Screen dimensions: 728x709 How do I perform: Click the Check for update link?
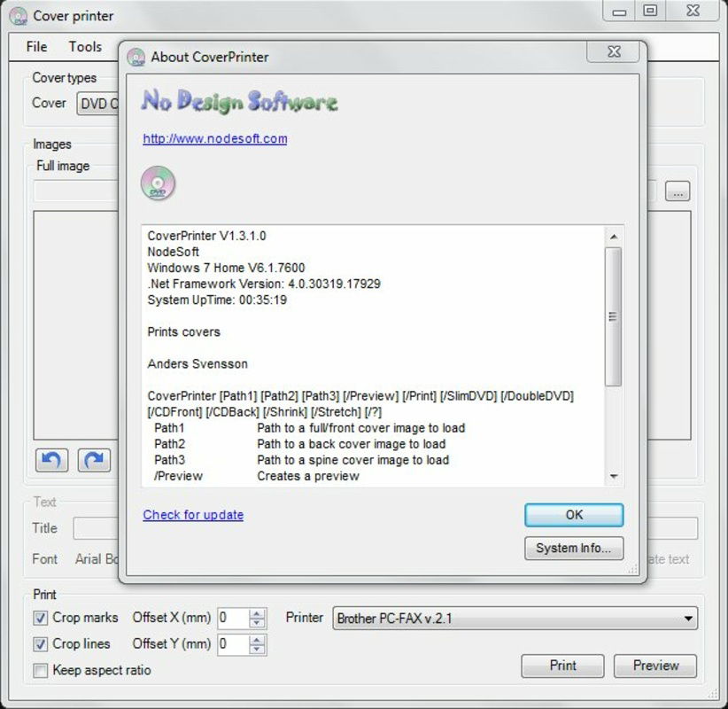[193, 515]
